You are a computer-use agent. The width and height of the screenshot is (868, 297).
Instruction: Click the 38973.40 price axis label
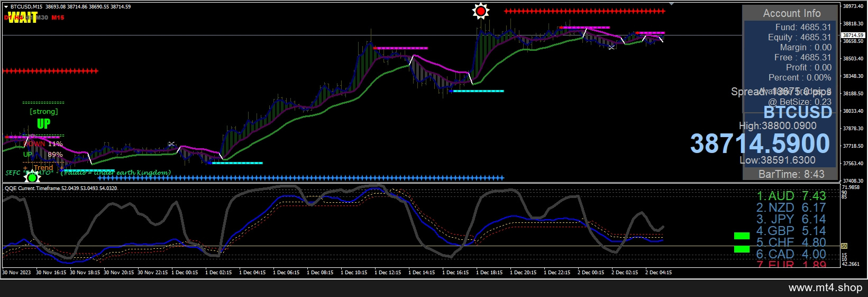[x=853, y=6]
